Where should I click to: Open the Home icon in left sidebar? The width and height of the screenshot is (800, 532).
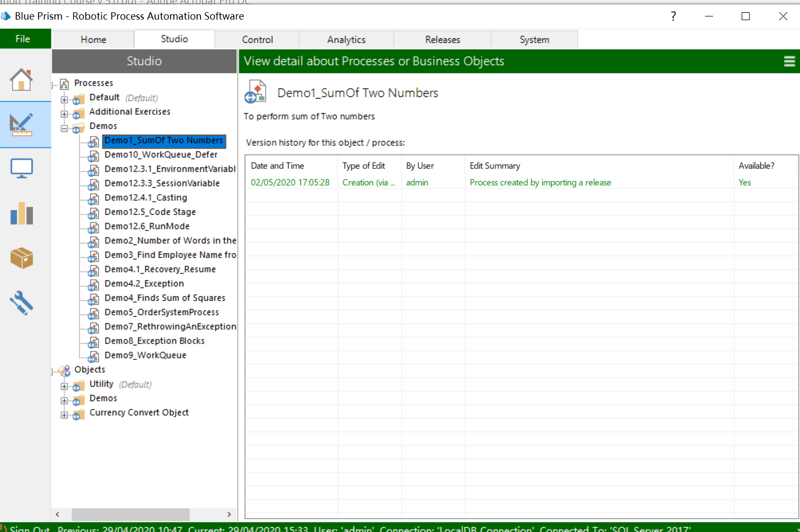[x=21, y=80]
